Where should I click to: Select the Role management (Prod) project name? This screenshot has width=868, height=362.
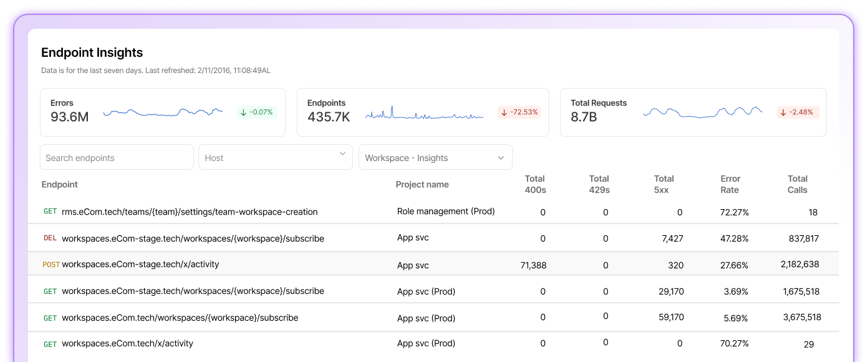point(446,212)
